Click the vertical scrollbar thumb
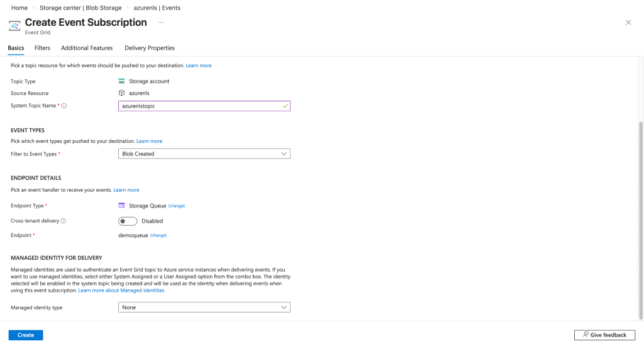Screen dimensions: 644x349 tap(641, 221)
